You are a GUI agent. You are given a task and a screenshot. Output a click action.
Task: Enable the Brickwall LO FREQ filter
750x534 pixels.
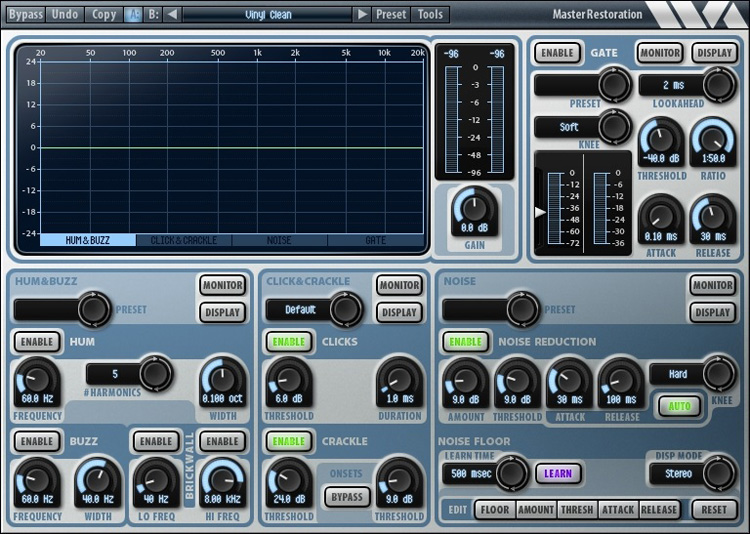coord(156,441)
